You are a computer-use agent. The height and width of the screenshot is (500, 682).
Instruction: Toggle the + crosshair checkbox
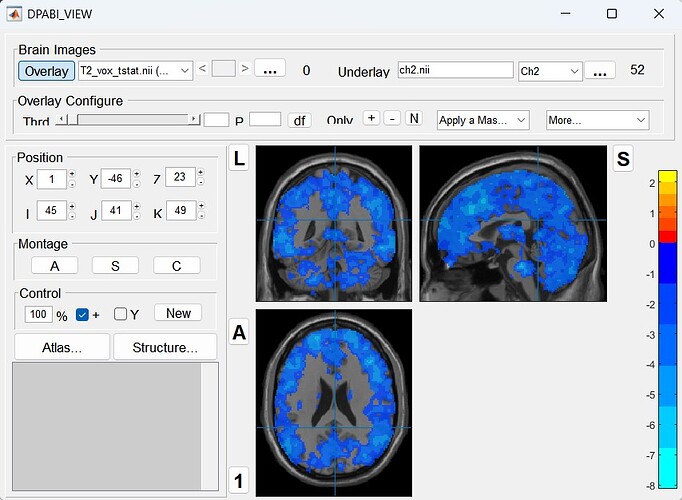82,314
